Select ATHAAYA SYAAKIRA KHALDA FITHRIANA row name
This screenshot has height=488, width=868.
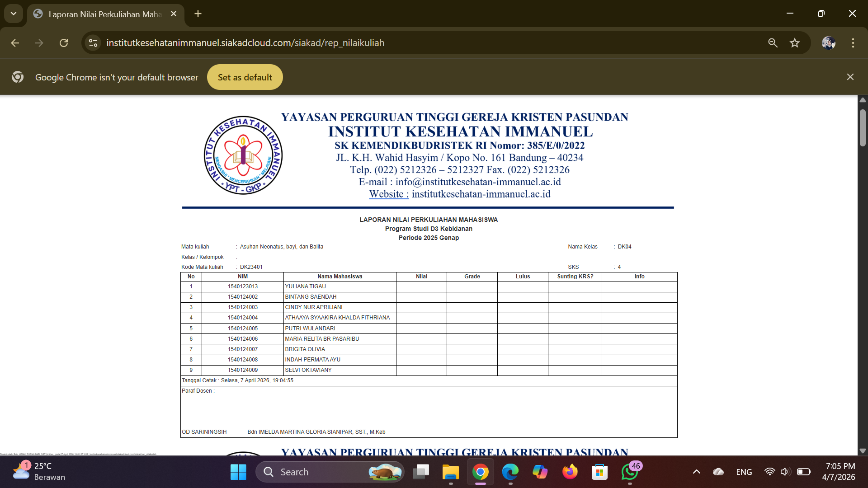pyautogui.click(x=337, y=318)
